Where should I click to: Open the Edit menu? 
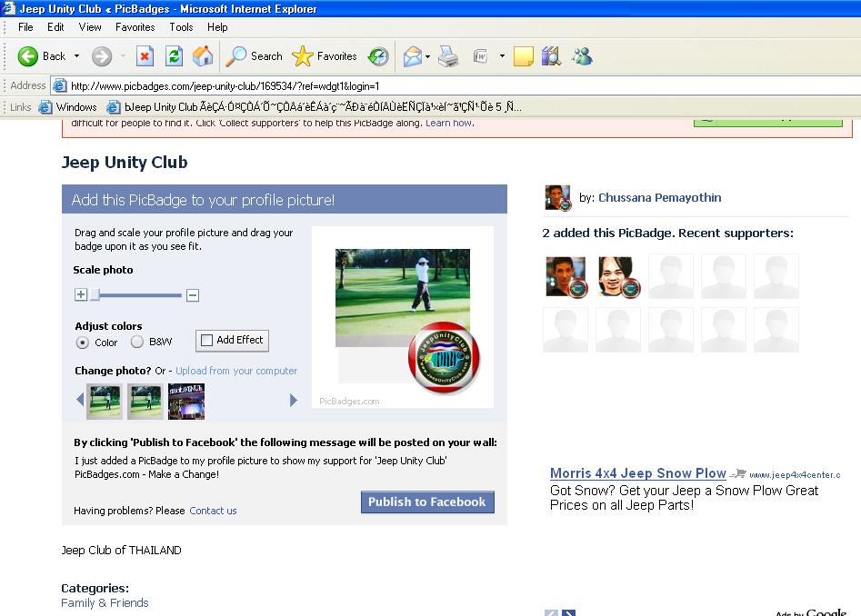[55, 27]
